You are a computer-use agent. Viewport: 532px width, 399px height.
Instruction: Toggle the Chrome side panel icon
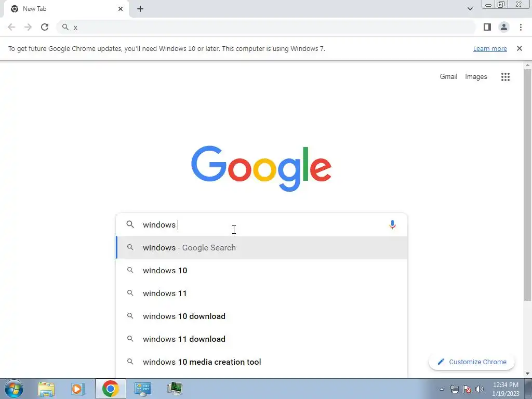pyautogui.click(x=487, y=27)
